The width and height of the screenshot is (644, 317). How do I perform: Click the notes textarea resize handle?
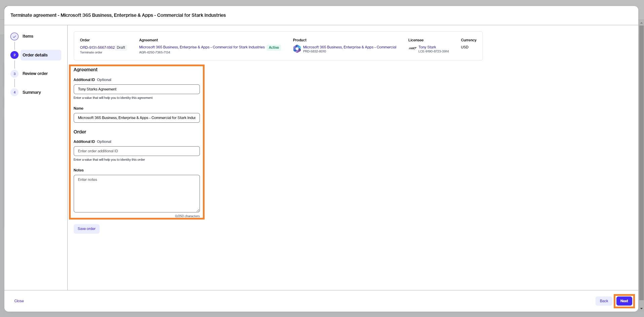[x=198, y=210]
